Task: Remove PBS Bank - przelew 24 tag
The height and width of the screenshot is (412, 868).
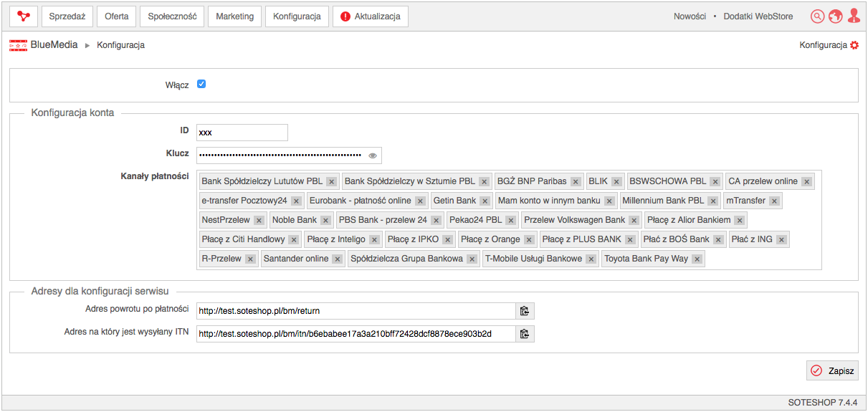Action: (x=436, y=221)
